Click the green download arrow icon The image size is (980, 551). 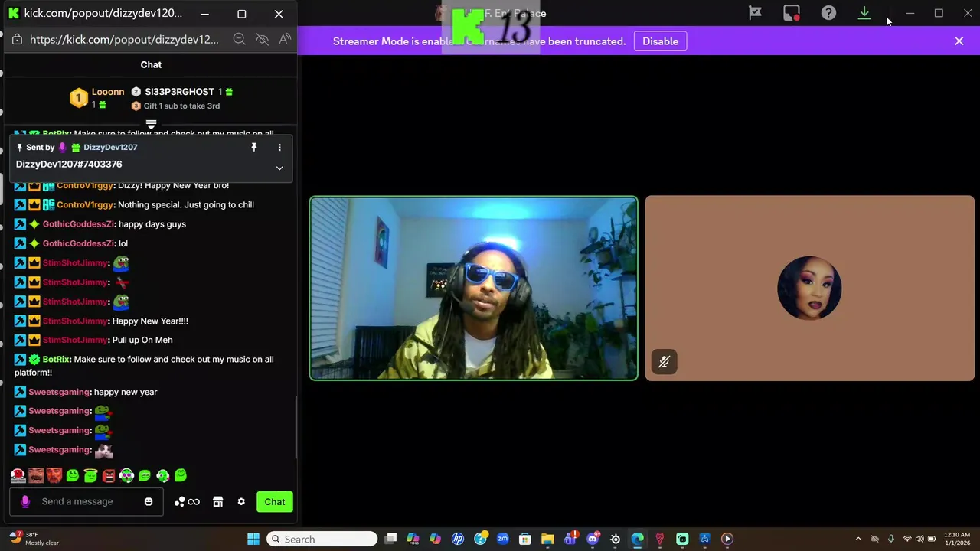pos(864,13)
